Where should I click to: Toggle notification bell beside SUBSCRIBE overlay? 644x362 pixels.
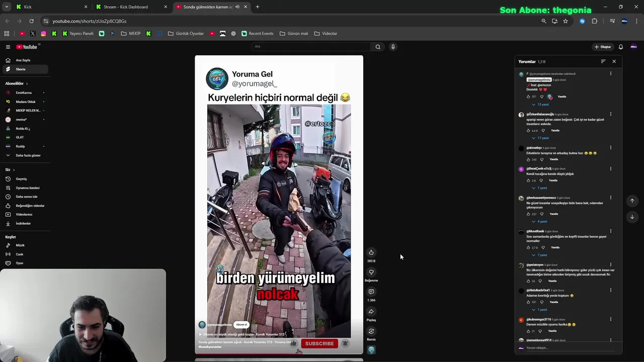345,343
